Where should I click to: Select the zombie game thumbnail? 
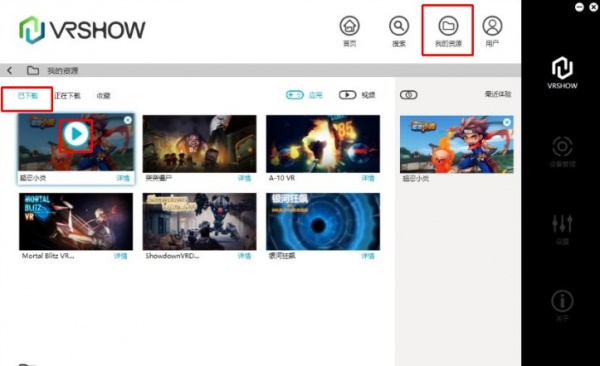click(199, 144)
